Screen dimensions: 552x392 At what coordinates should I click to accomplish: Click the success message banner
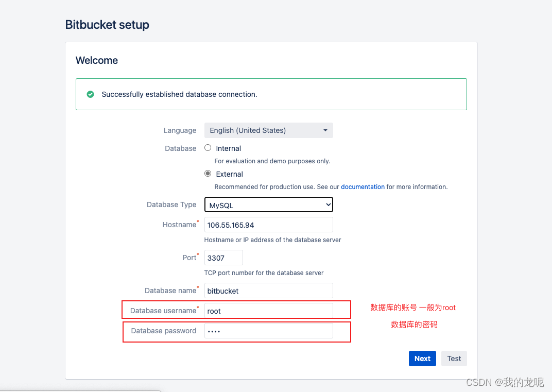[271, 94]
